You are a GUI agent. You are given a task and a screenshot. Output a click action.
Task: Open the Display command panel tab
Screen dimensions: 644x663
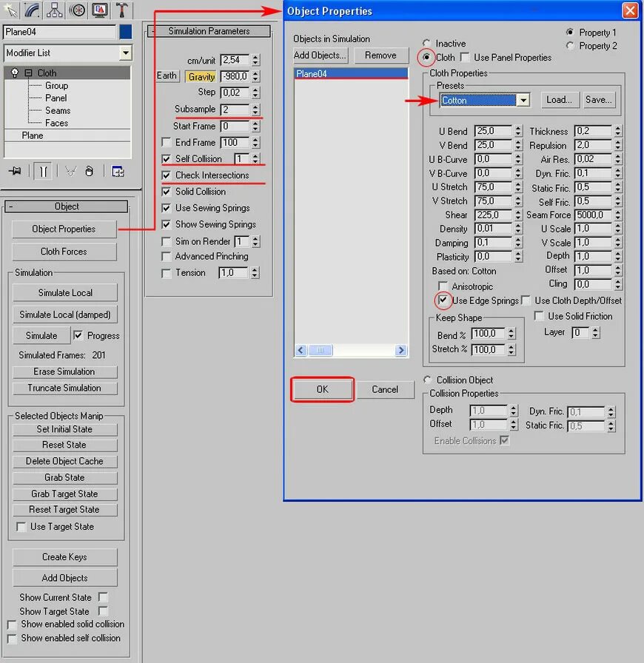pyautogui.click(x=100, y=10)
